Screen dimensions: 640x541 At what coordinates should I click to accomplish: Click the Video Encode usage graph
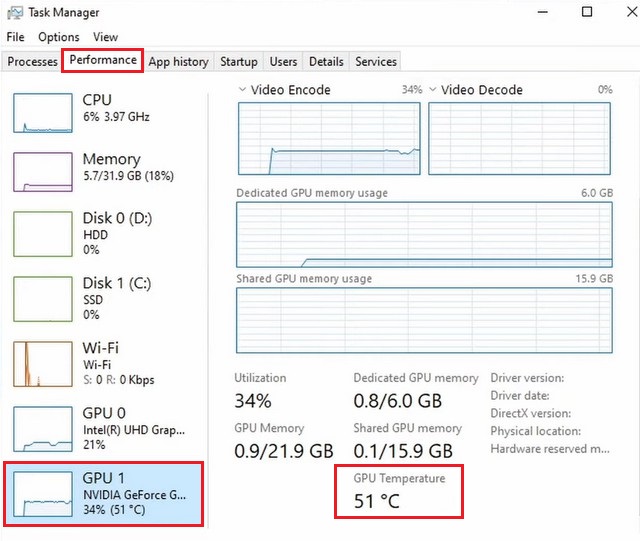tap(329, 138)
